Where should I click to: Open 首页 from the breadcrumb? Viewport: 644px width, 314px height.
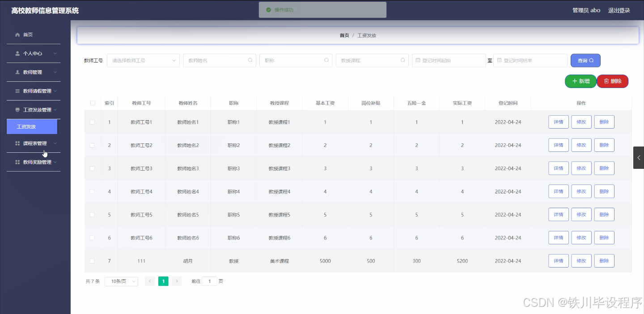click(x=344, y=35)
